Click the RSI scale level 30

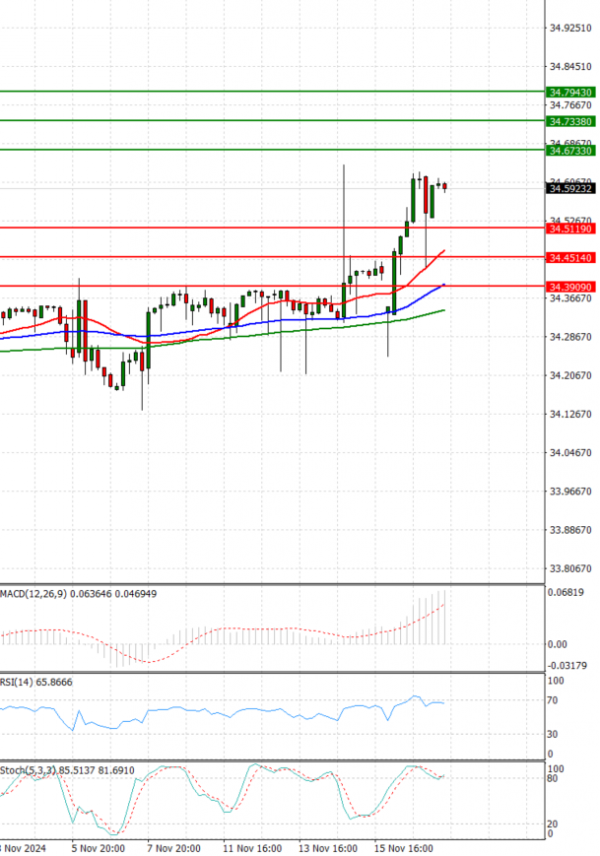tap(553, 734)
